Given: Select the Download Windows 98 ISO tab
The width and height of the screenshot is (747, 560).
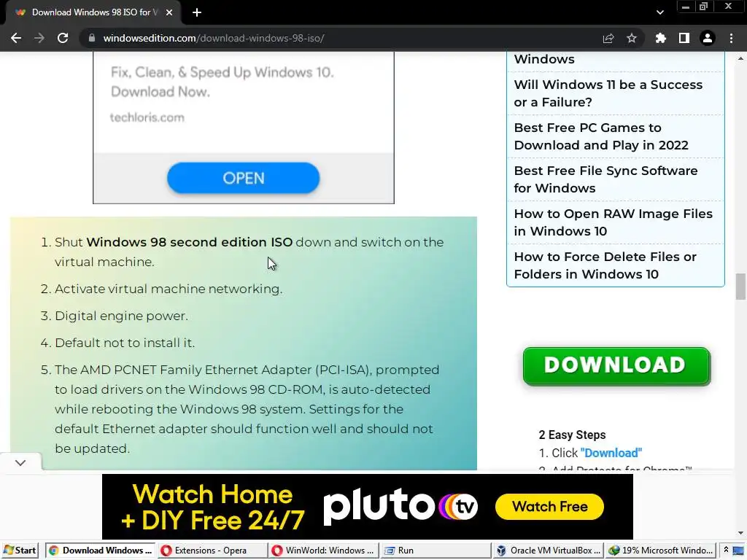Looking at the screenshot, I should (93, 12).
